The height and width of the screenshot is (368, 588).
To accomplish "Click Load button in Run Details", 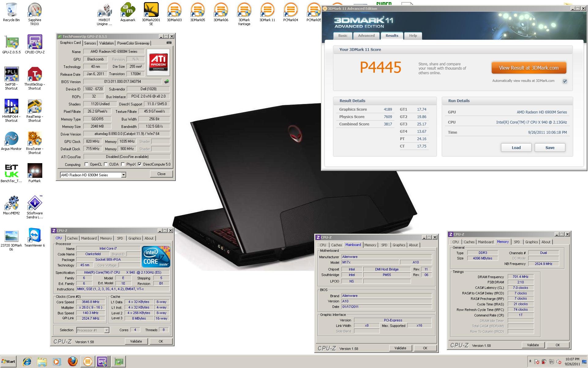I will [x=516, y=148].
